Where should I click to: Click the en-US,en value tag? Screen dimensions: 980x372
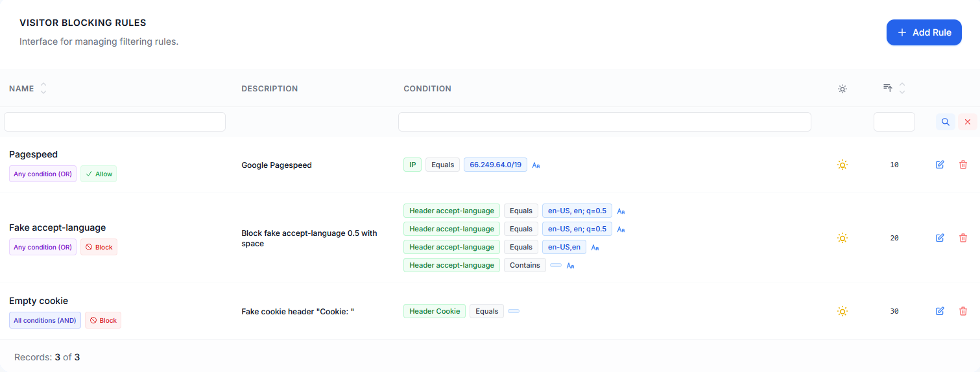click(564, 247)
